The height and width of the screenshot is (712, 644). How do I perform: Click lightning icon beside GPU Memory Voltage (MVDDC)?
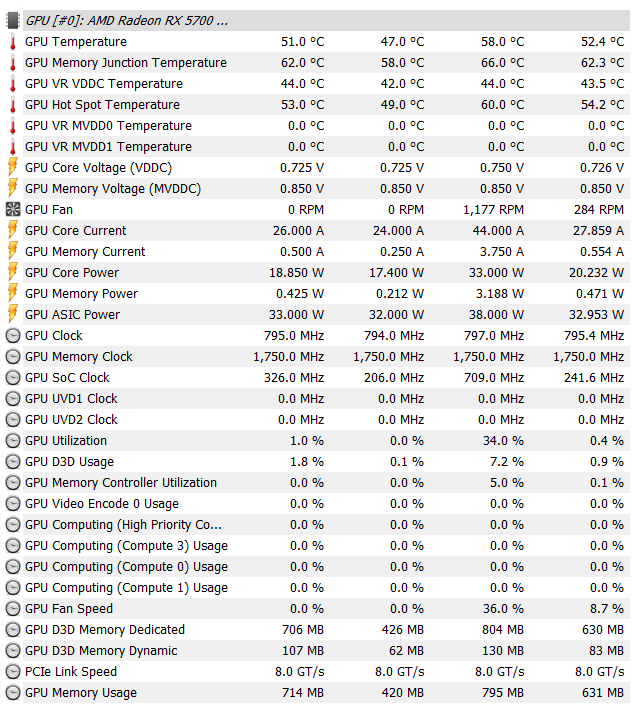point(13,188)
